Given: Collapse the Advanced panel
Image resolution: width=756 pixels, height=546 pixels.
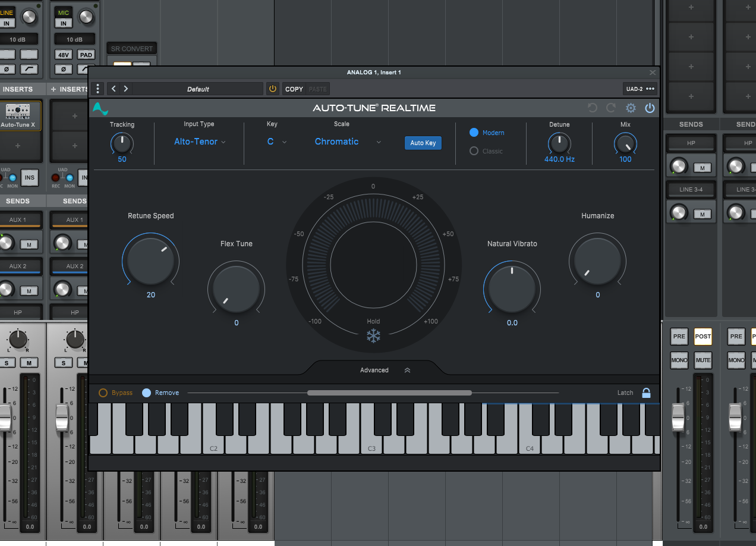Looking at the screenshot, I should pyautogui.click(x=407, y=369).
